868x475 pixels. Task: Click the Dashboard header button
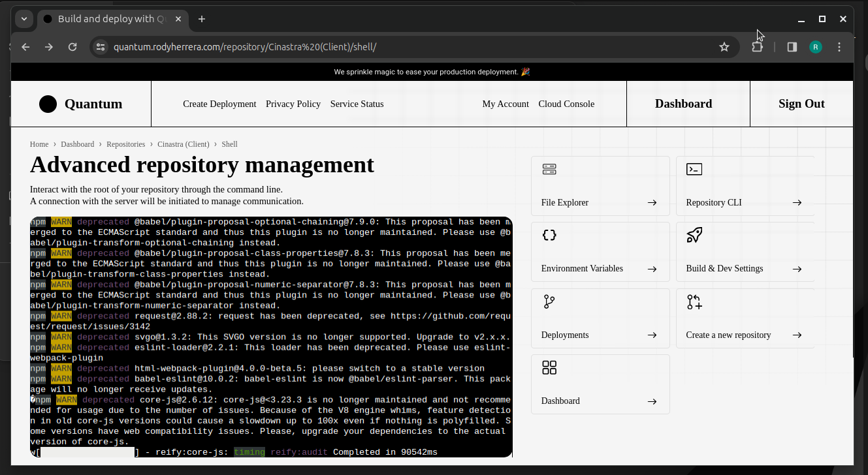tap(684, 104)
